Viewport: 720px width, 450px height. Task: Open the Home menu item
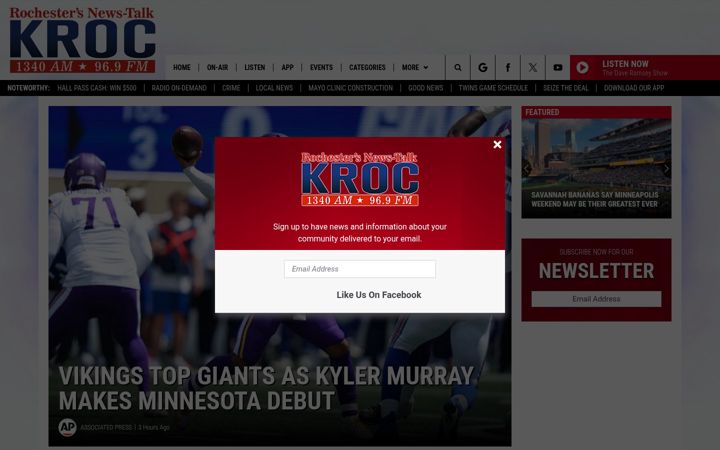click(181, 68)
